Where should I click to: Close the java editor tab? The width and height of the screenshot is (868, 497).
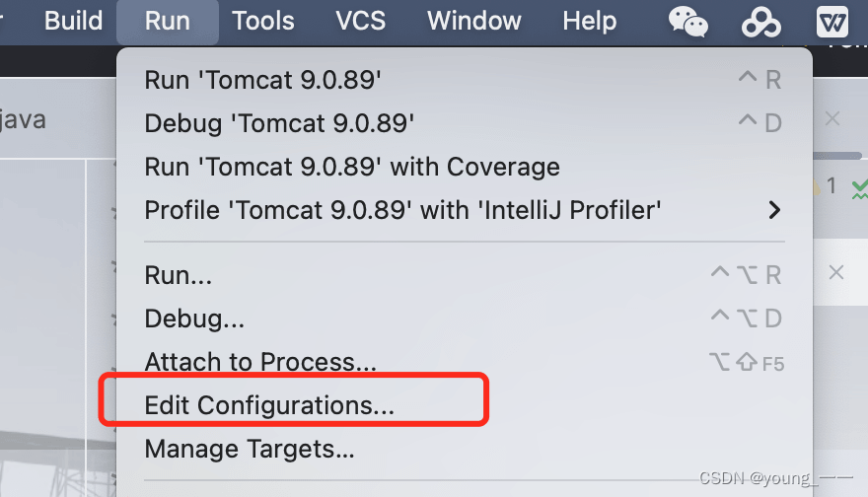[832, 118]
